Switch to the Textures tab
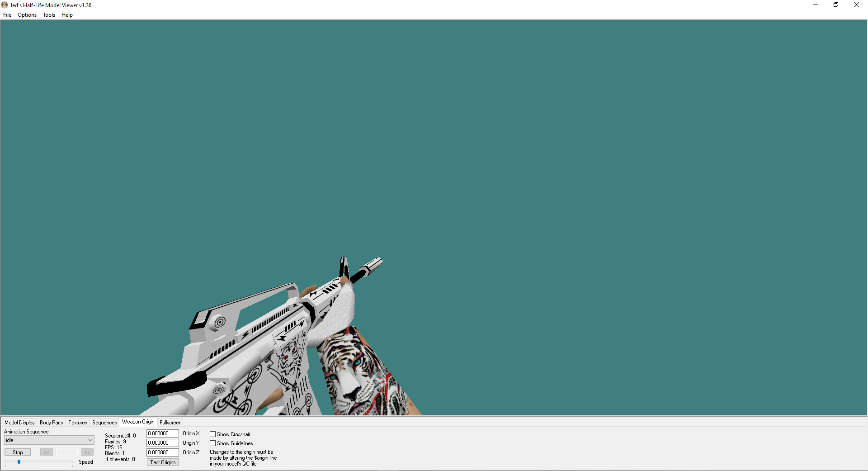 click(77, 423)
